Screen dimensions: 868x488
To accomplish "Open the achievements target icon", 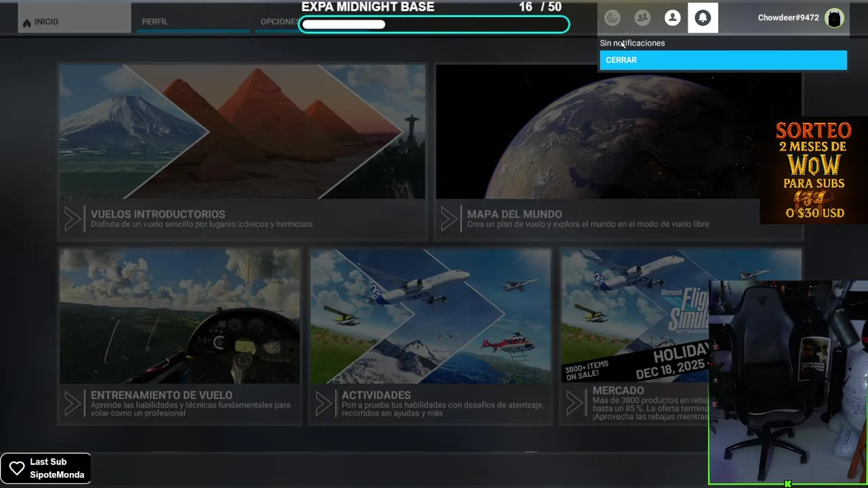I will 612,18.
